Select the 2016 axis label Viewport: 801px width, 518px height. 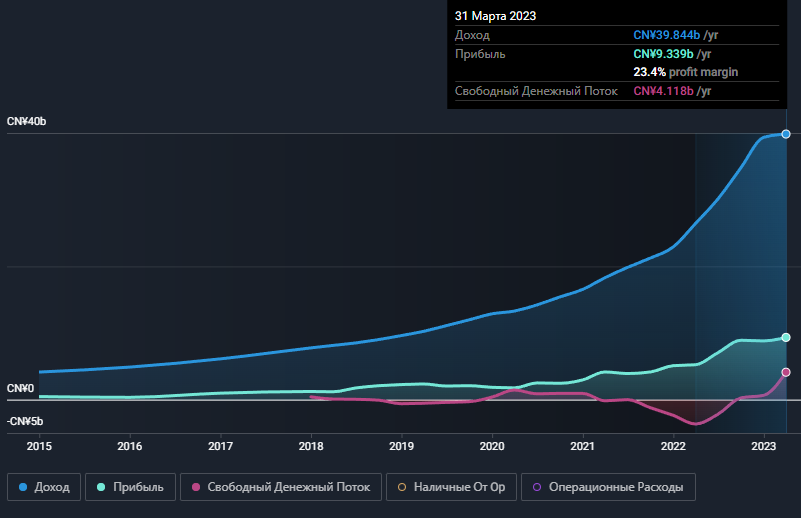pyautogui.click(x=130, y=446)
